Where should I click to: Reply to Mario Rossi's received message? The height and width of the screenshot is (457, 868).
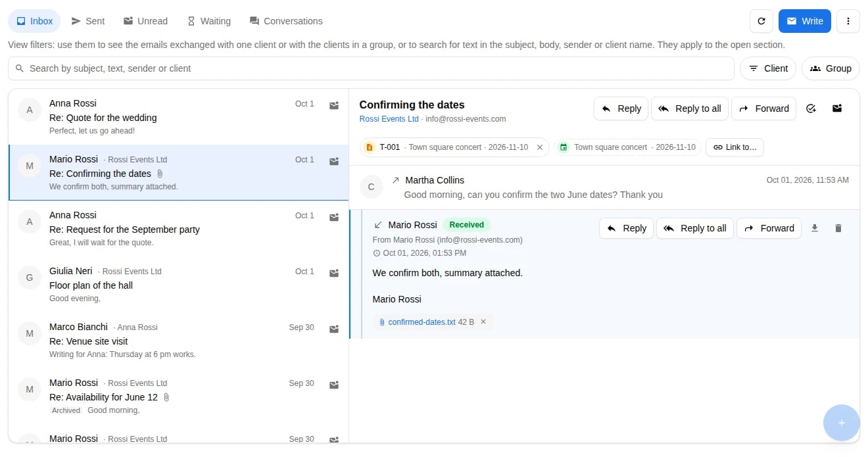[x=626, y=228]
